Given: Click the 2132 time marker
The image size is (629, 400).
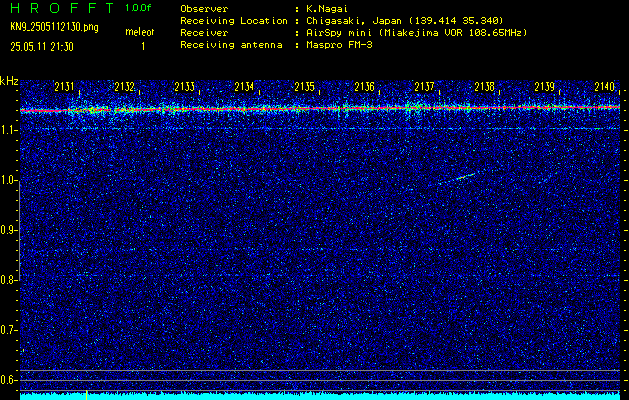Looking at the screenshot, I should tap(125, 87).
